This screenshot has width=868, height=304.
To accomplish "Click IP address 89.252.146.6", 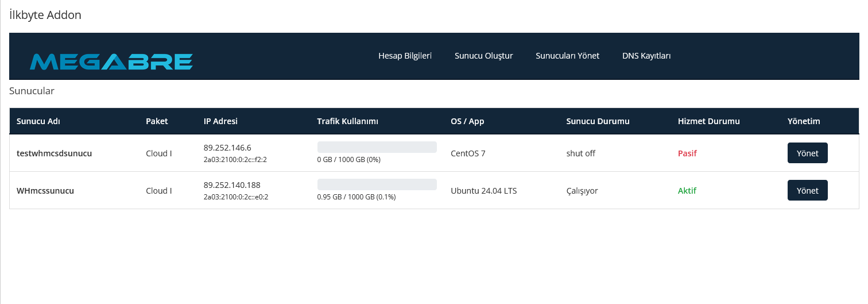I will click(227, 148).
